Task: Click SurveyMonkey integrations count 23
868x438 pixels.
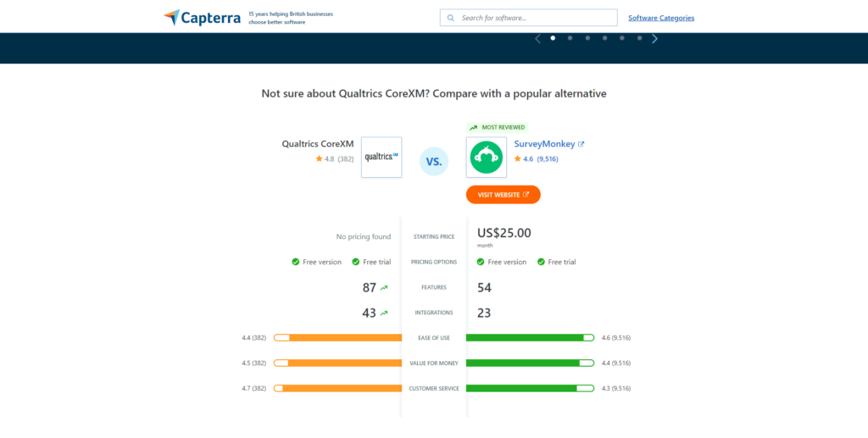Action: pyautogui.click(x=484, y=313)
